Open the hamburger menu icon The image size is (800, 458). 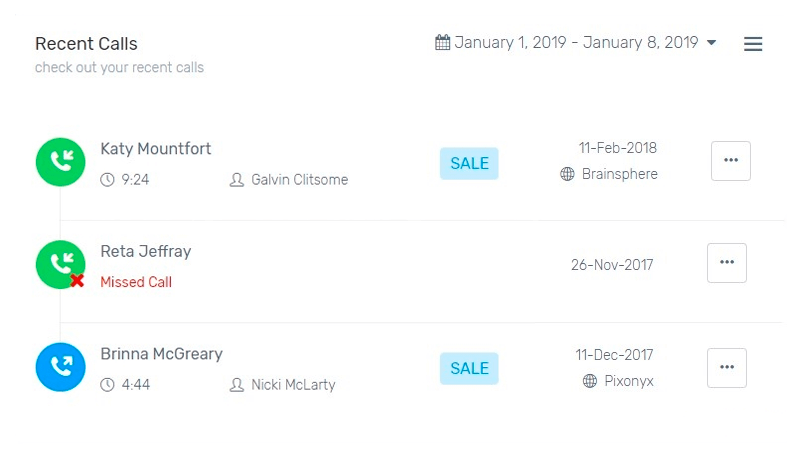[753, 44]
